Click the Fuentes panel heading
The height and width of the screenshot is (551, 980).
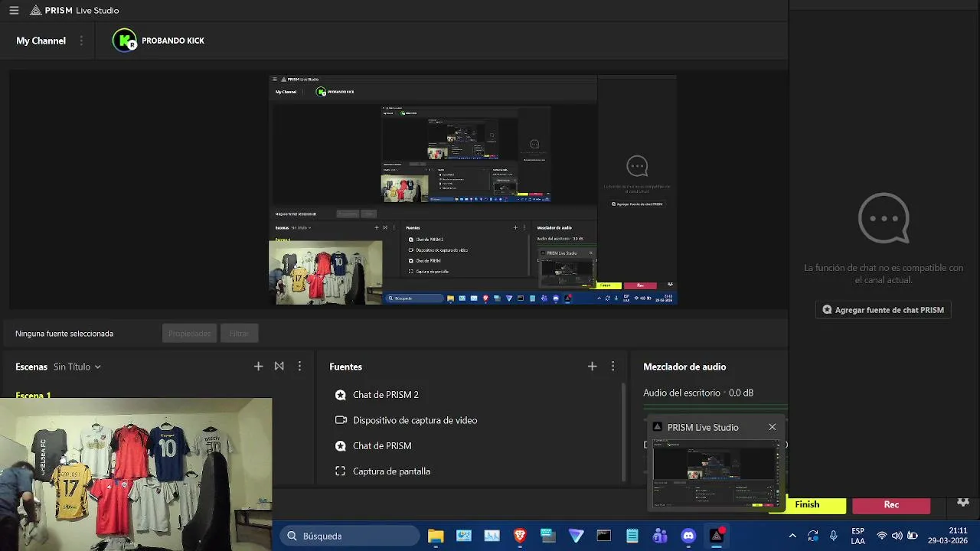[345, 367]
